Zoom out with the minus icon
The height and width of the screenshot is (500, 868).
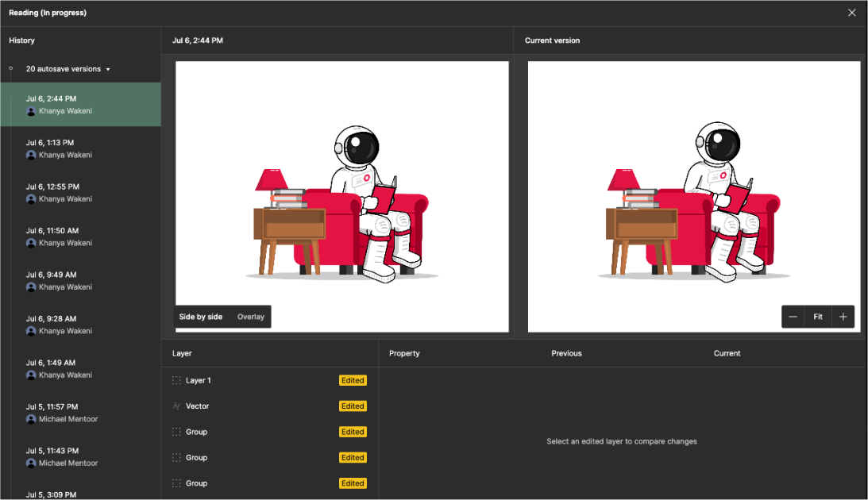coord(793,317)
